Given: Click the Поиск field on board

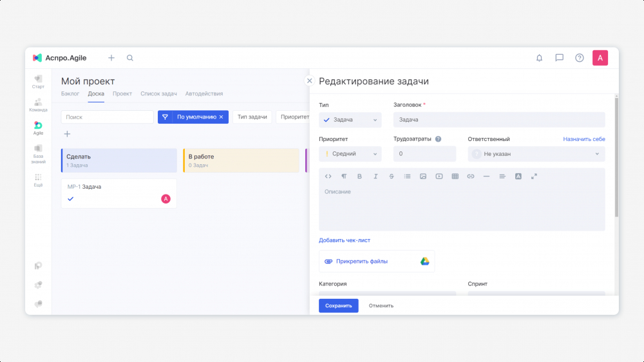Looking at the screenshot, I should [107, 117].
